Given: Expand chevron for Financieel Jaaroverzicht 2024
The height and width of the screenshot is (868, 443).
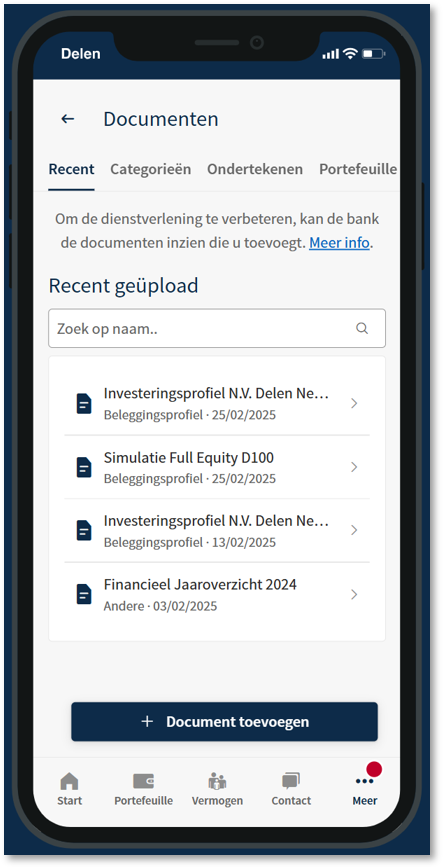Looking at the screenshot, I should click(x=354, y=594).
